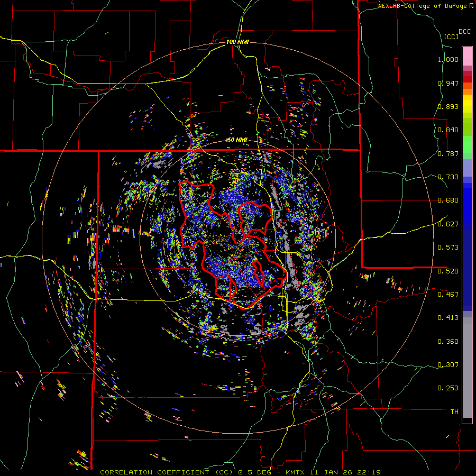Click the 0.520 legend value
The width and height of the screenshot is (476, 476).
click(x=448, y=271)
